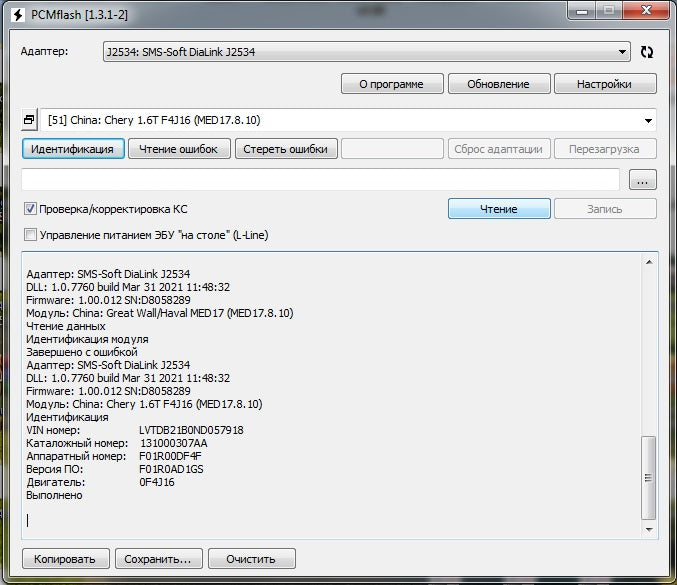Click the Обновление button
The image size is (677, 585).
coord(499,84)
